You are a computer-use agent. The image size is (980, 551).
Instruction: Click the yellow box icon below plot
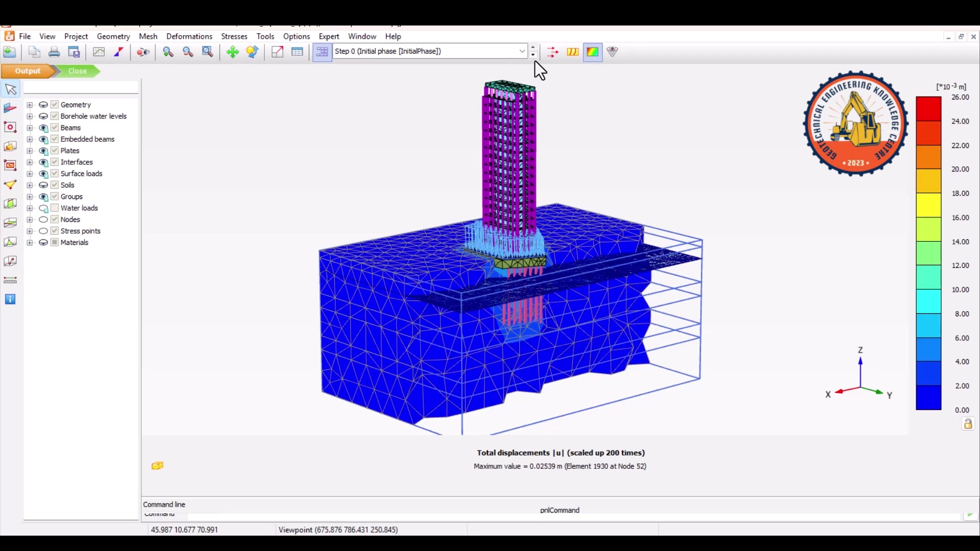(x=158, y=466)
